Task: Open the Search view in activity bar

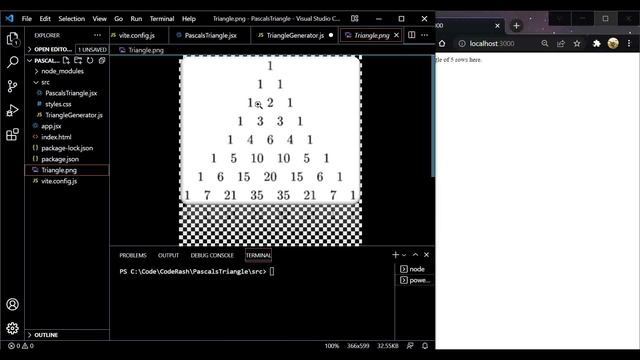Action: [x=13, y=62]
